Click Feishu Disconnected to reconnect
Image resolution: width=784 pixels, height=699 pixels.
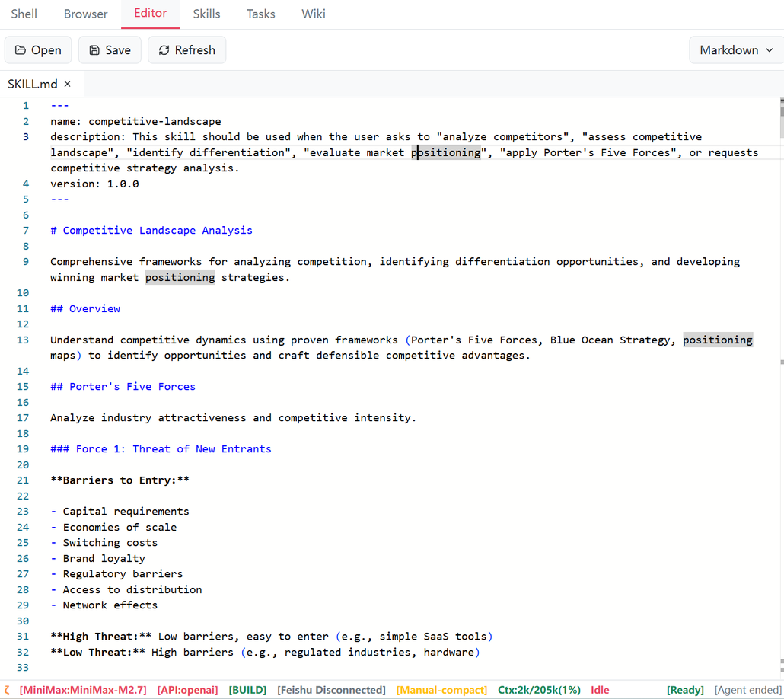pyautogui.click(x=332, y=690)
